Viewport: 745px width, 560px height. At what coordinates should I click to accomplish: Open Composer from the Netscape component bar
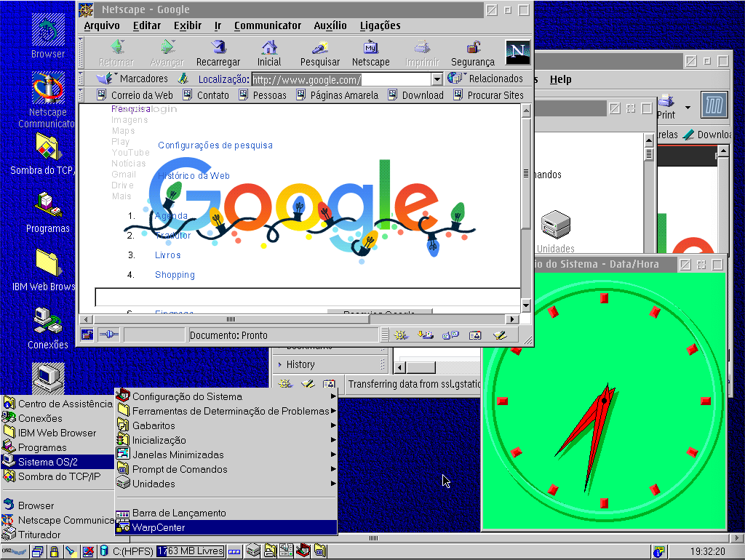498,335
